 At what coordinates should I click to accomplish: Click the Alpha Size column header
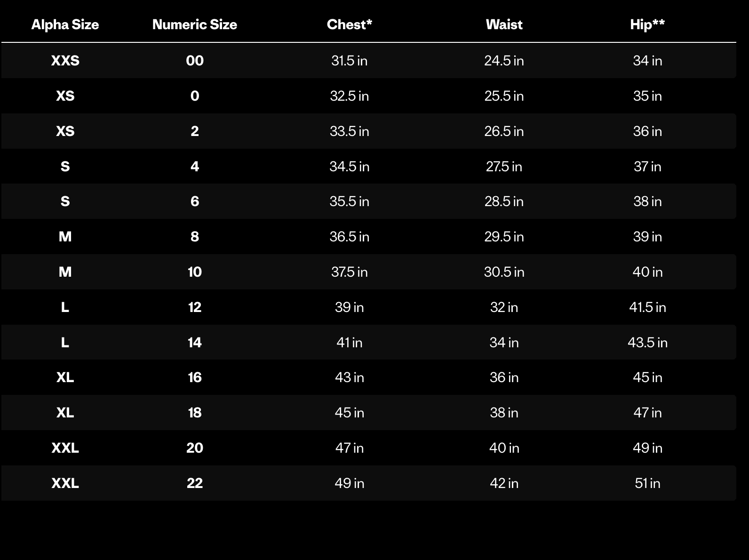(x=65, y=24)
